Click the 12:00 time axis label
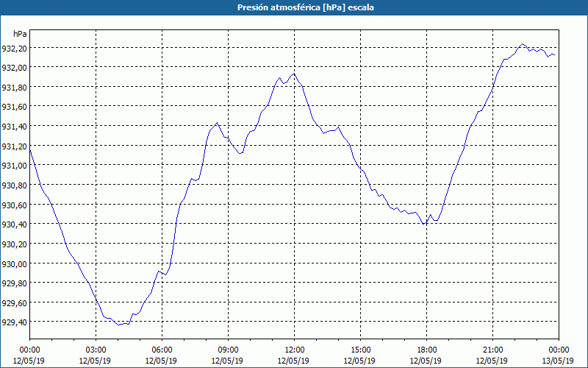The height and width of the screenshot is (368, 588). click(x=295, y=350)
